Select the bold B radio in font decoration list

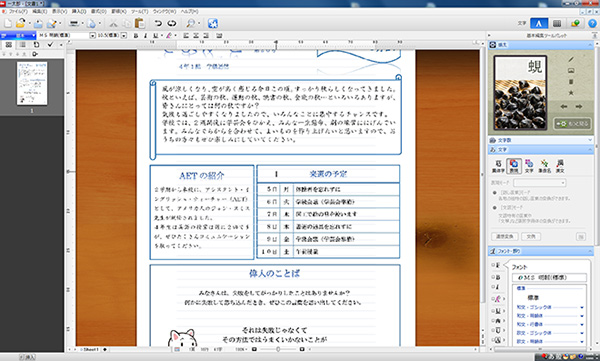click(x=493, y=276)
